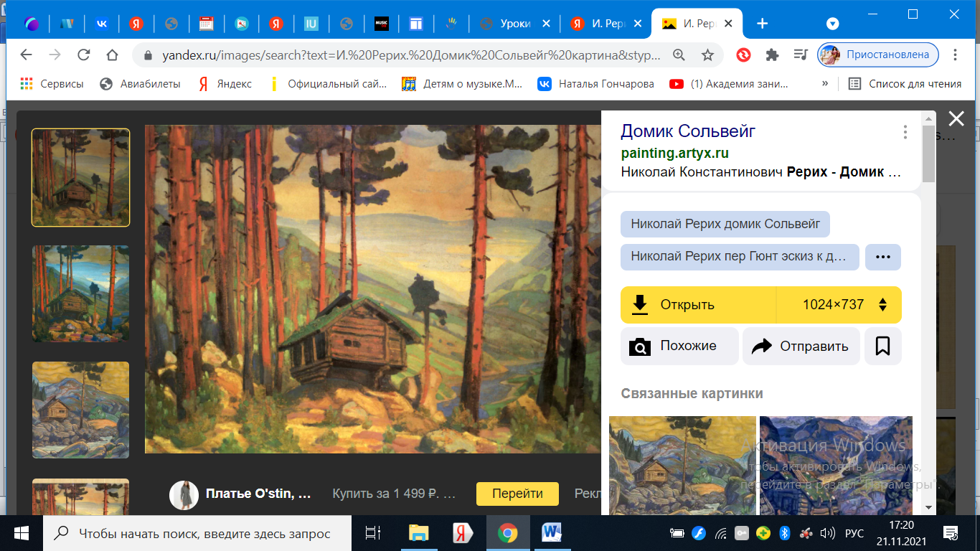
Task: Open the Наталья Гончарова VK bookmark
Action: point(596,84)
